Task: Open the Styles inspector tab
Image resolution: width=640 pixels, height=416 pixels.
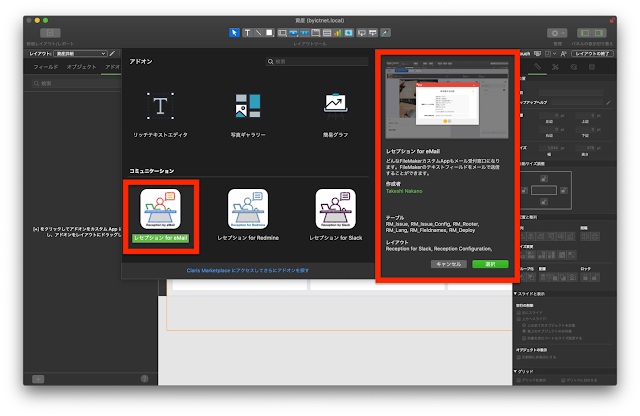Action: (556, 67)
